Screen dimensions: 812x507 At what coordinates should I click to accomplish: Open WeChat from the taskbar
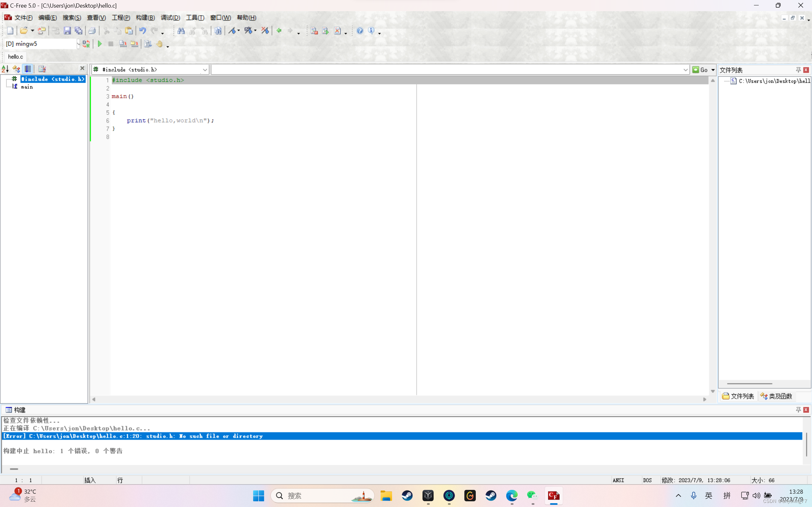[532, 496]
